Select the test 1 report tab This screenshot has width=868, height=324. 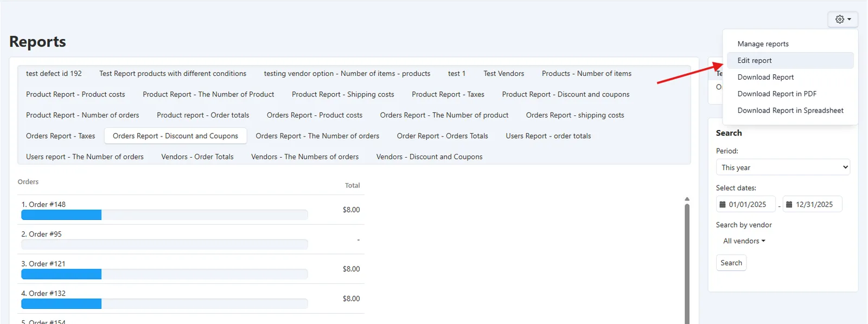coord(457,74)
